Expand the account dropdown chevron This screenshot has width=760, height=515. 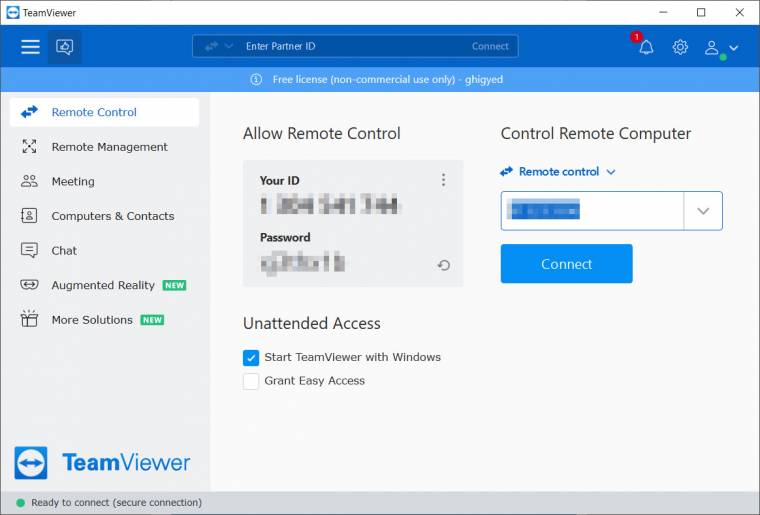coord(734,47)
